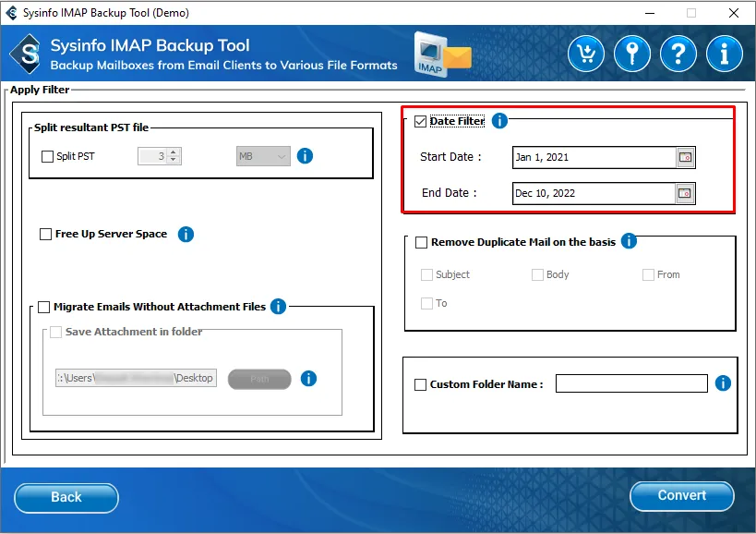The image size is (756, 534).
Task: Click the Start Date field showing Jan 1, 2021
Action: point(594,157)
